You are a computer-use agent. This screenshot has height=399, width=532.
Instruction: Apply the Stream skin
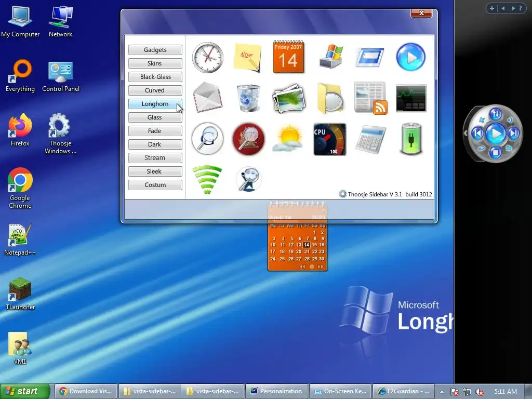tap(155, 158)
